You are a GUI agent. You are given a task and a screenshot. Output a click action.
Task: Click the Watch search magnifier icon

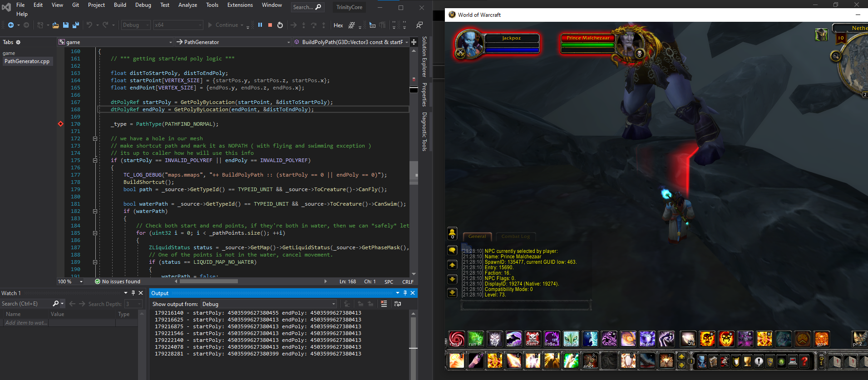tap(56, 303)
